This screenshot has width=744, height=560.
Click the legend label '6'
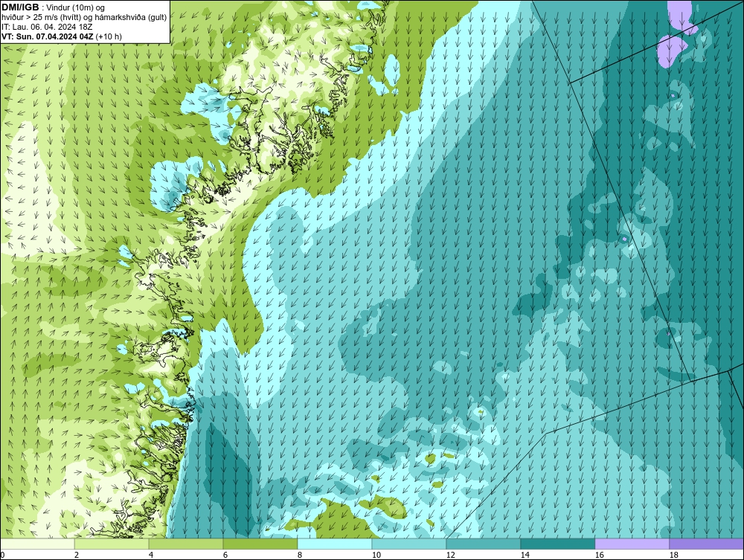225,555
